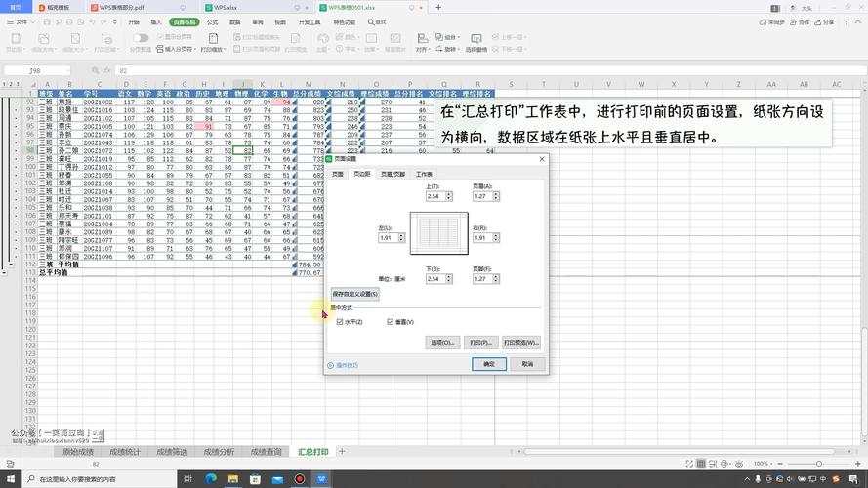Open the 开始 ribbon tab
Viewport: 868px width, 488px height.
point(134,22)
